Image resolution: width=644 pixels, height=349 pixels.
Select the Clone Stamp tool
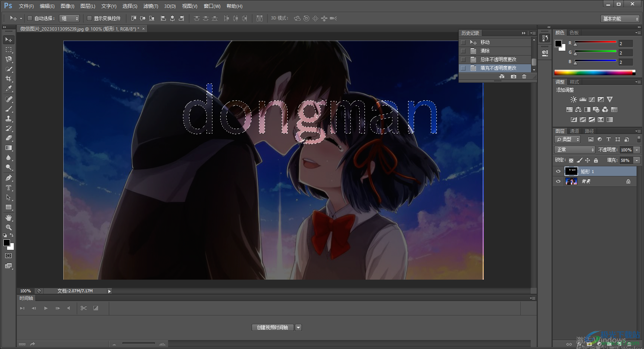click(x=9, y=119)
